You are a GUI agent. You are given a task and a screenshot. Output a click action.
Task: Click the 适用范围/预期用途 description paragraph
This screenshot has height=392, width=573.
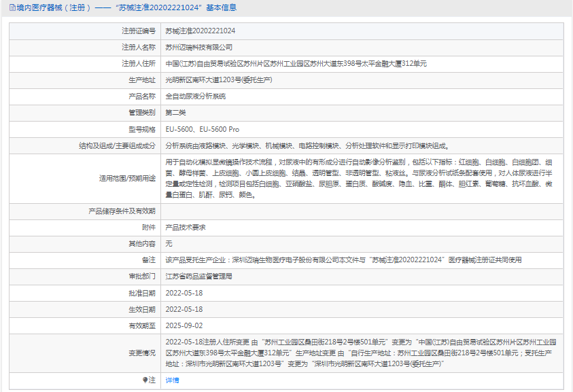point(359,179)
